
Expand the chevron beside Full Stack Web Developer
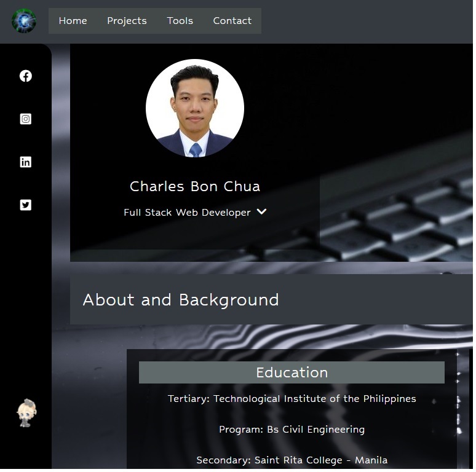pyautogui.click(x=261, y=212)
